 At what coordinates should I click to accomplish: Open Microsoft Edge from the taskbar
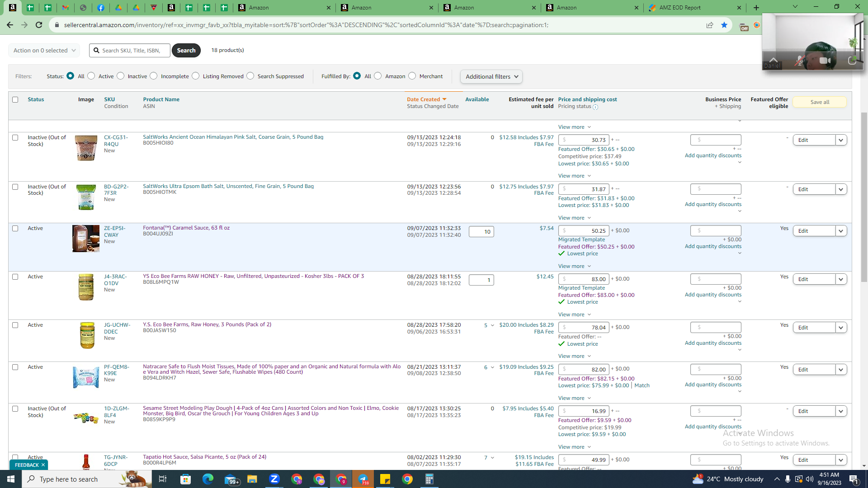pyautogui.click(x=208, y=479)
